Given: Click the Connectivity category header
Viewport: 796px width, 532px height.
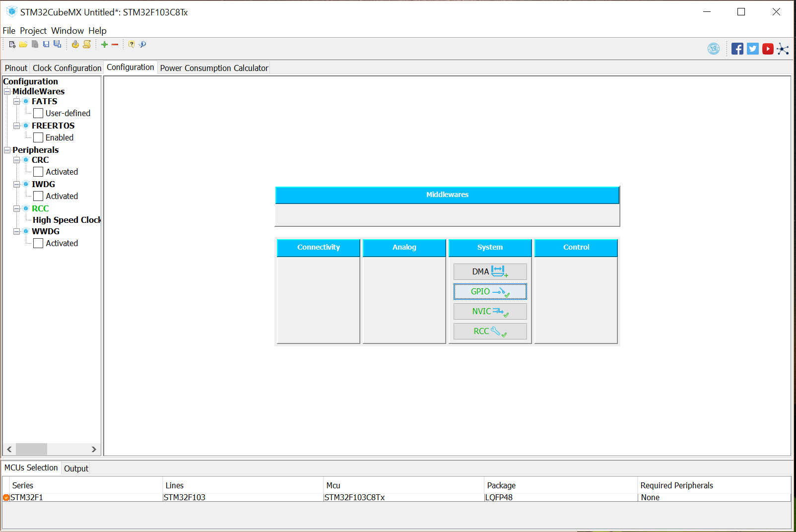Looking at the screenshot, I should (x=318, y=247).
